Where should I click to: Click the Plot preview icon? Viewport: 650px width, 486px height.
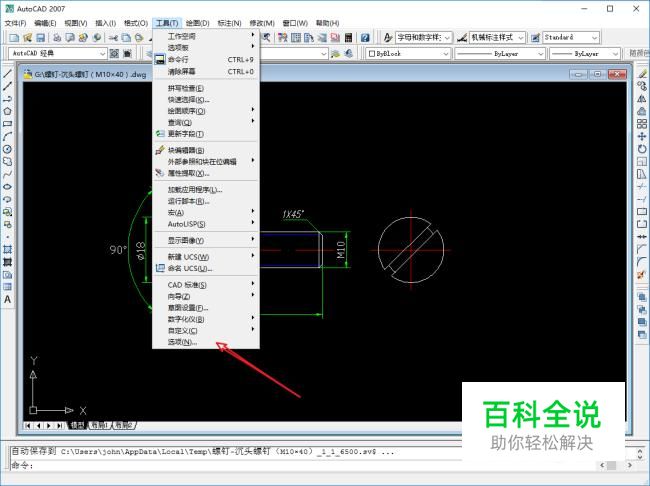pyautogui.click(x=70, y=38)
